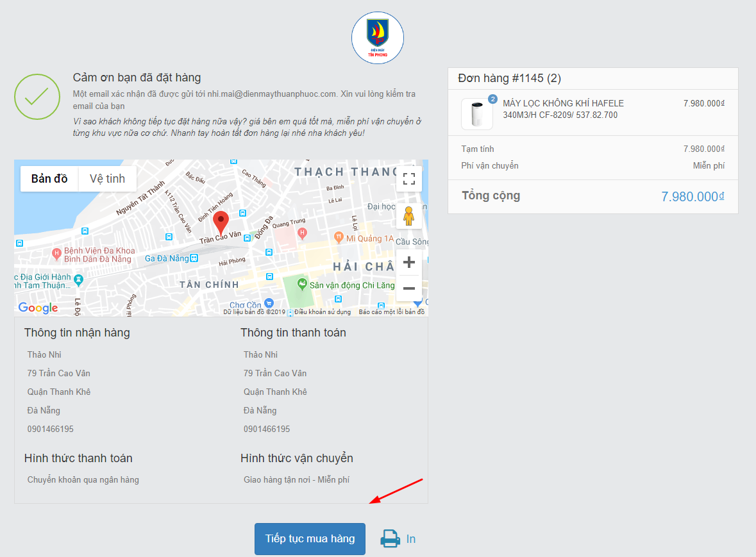Click the Ga Đà Nẵng station marker
The width and height of the screenshot is (756, 557).
[194, 258]
